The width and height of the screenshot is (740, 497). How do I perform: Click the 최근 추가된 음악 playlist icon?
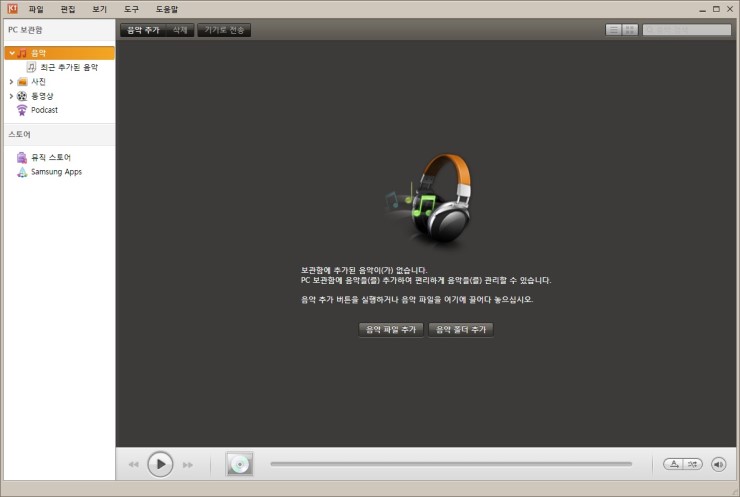tap(32, 67)
